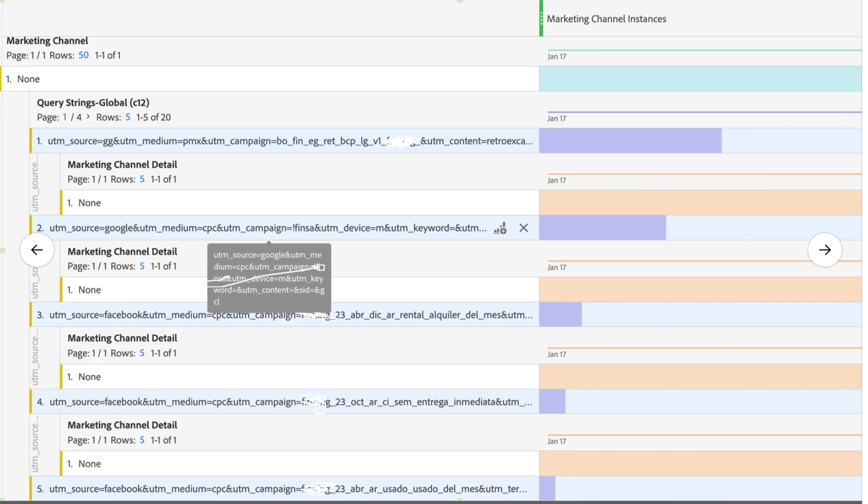Go to next page of Query Strings-Global
Image resolution: width=868 pixels, height=504 pixels.
tap(88, 117)
